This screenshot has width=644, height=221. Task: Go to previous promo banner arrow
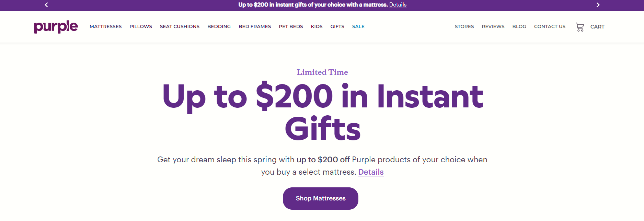[x=46, y=5]
